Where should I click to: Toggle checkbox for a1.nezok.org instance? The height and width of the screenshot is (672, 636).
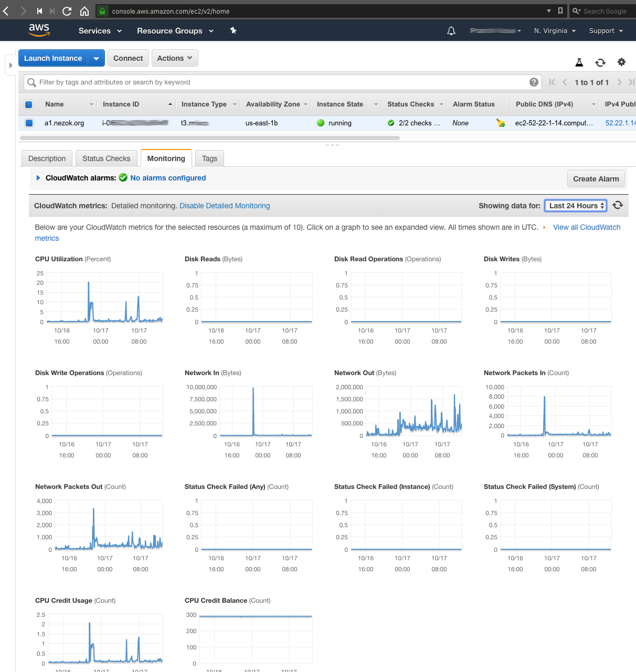(29, 123)
